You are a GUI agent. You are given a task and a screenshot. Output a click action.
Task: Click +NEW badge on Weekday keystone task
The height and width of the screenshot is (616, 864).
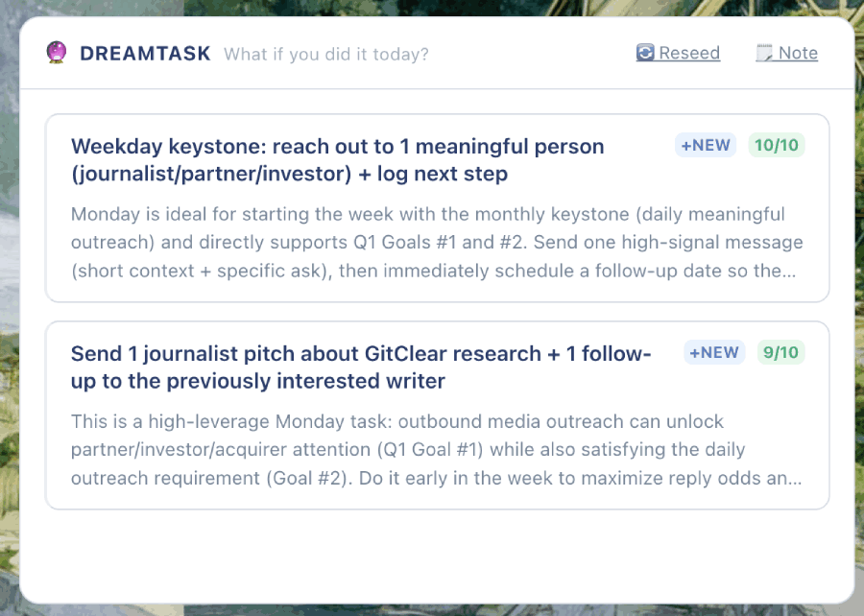point(705,146)
